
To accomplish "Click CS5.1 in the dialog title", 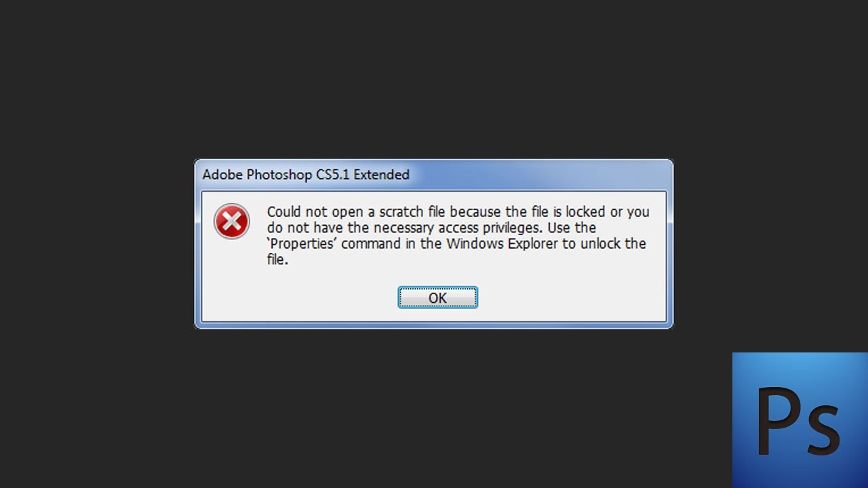I will 333,175.
